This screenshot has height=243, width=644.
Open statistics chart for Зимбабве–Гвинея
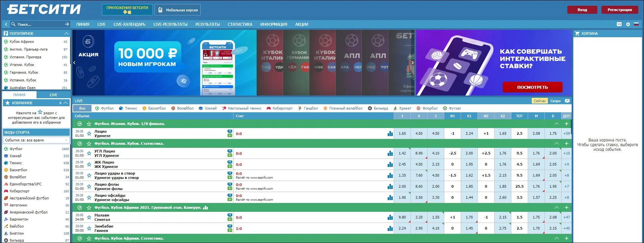(x=390, y=228)
